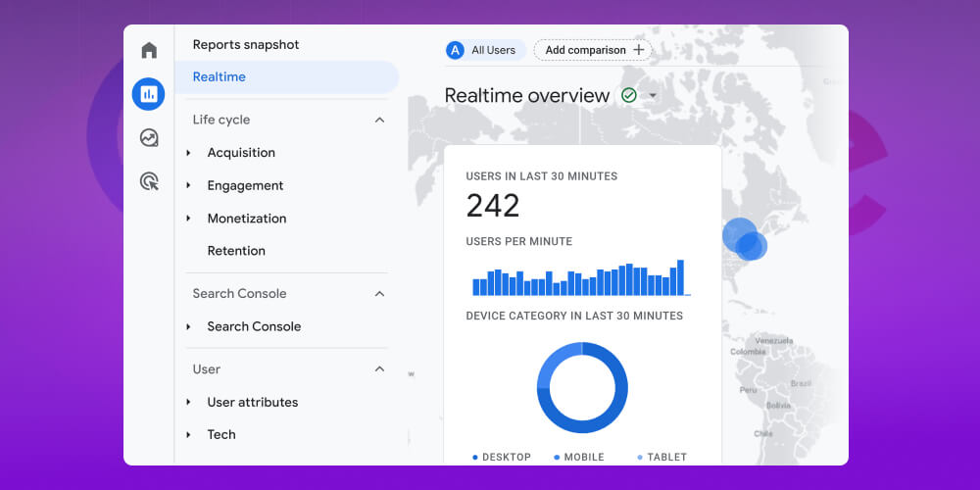Image resolution: width=980 pixels, height=490 pixels.
Task: Click the Mobile legend dot
Action: 557,458
